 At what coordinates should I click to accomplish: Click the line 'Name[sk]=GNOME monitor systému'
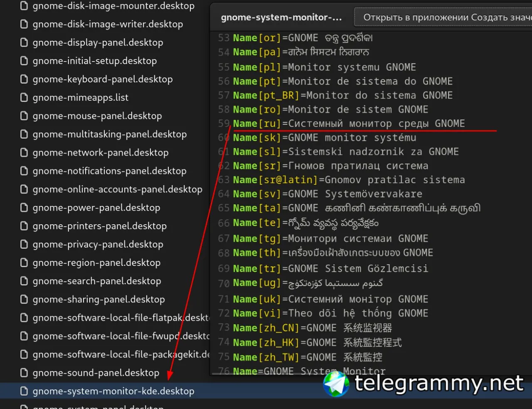324,137
